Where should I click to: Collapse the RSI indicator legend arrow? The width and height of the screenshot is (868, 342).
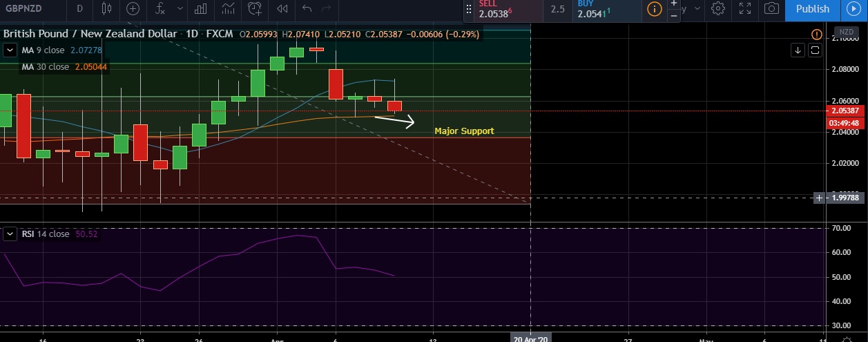click(x=10, y=234)
